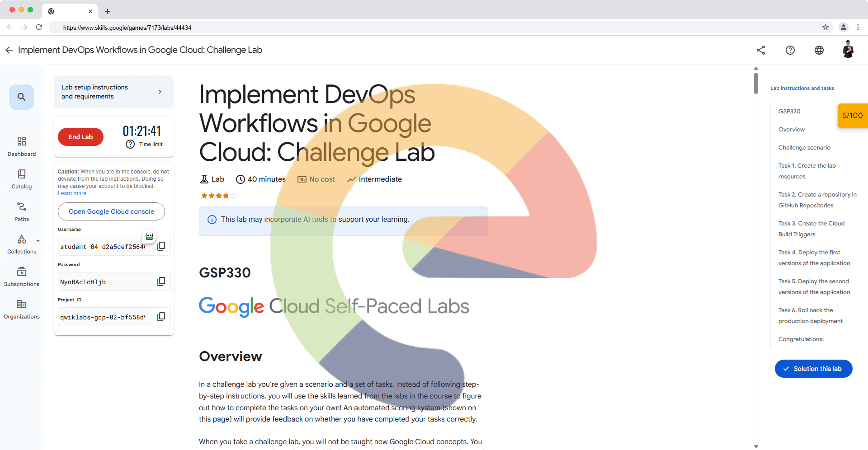Click the back arrow beside lab title
868x450 pixels.
(x=9, y=50)
